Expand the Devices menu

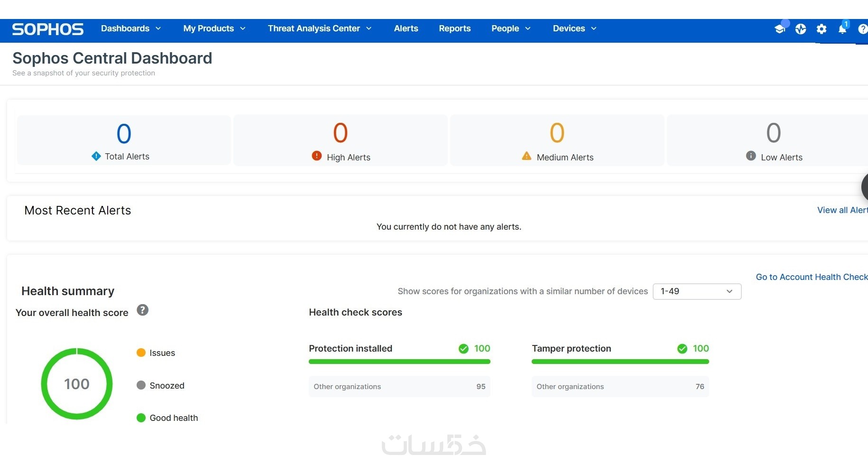tap(574, 28)
